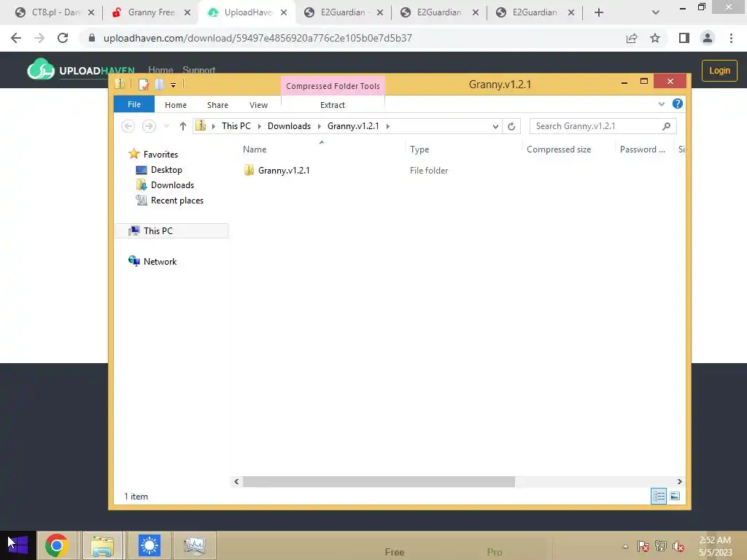Open the Chrome profile icon

point(708,38)
